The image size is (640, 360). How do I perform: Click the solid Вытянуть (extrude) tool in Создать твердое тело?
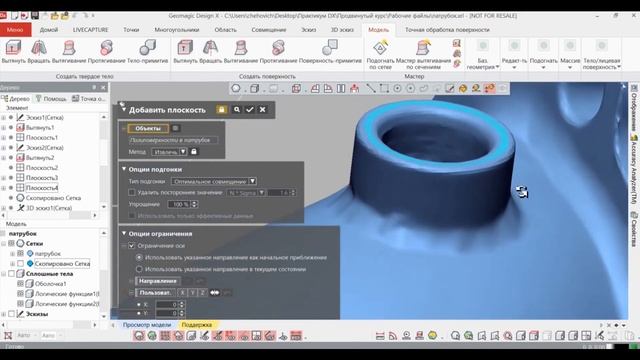(x=13, y=51)
